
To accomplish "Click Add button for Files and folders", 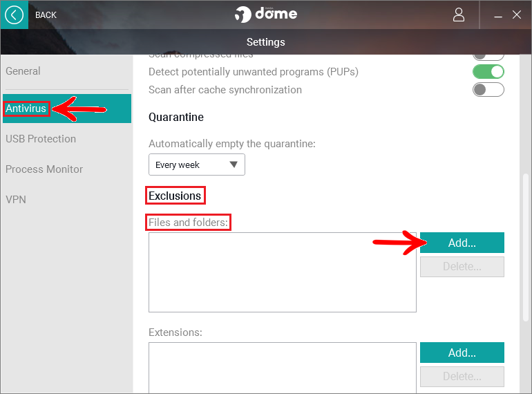I will [462, 243].
